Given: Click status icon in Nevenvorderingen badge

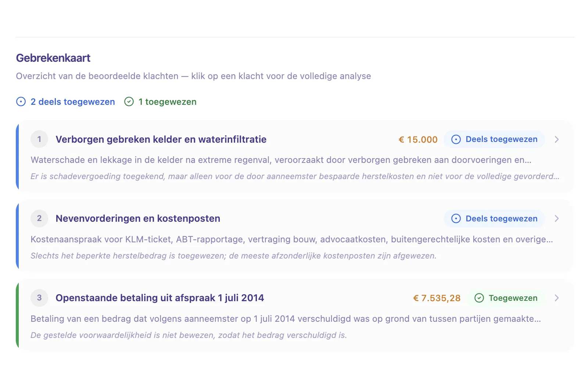Looking at the screenshot, I should tap(456, 218).
